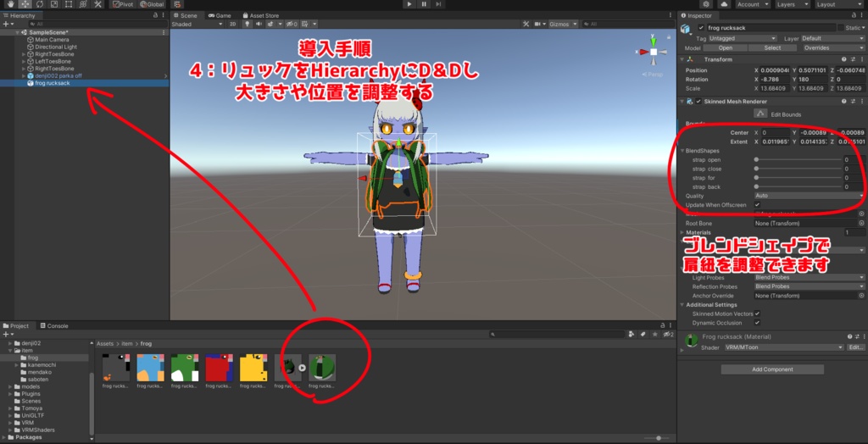Toggle frog rucksack active checkbox
868x444 pixels.
pyautogui.click(x=702, y=28)
